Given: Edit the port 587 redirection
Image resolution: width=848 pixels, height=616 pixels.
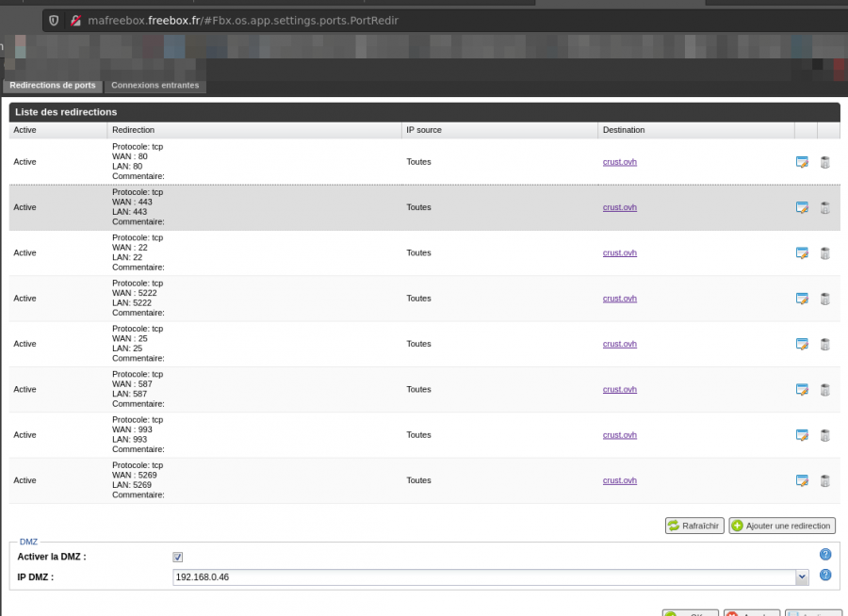Looking at the screenshot, I should [802, 389].
